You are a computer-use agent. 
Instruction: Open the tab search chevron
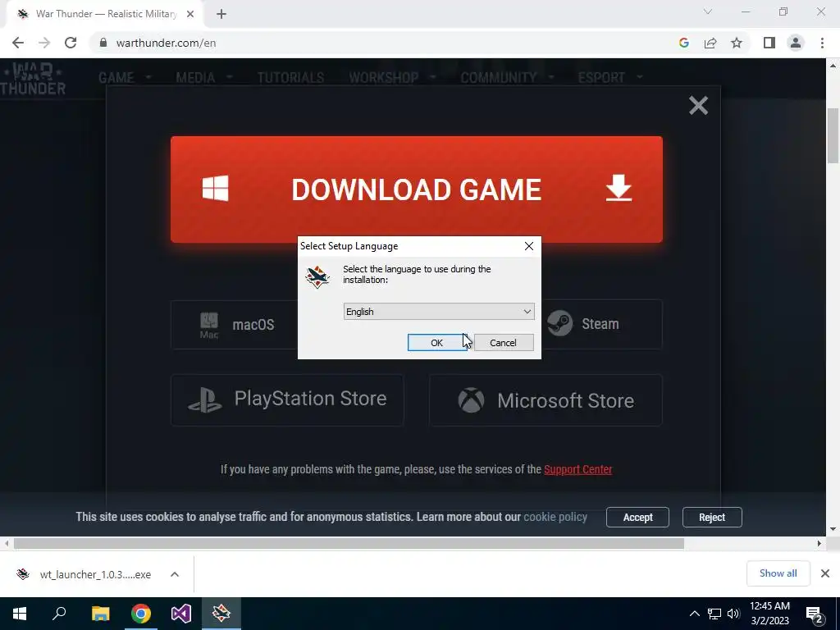coord(708,11)
